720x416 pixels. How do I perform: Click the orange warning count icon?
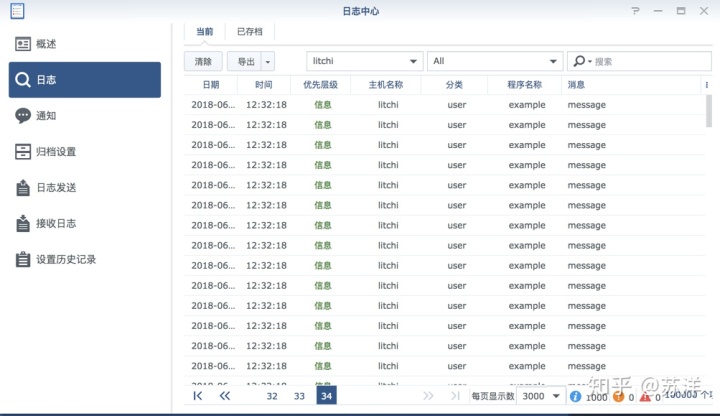click(x=619, y=396)
